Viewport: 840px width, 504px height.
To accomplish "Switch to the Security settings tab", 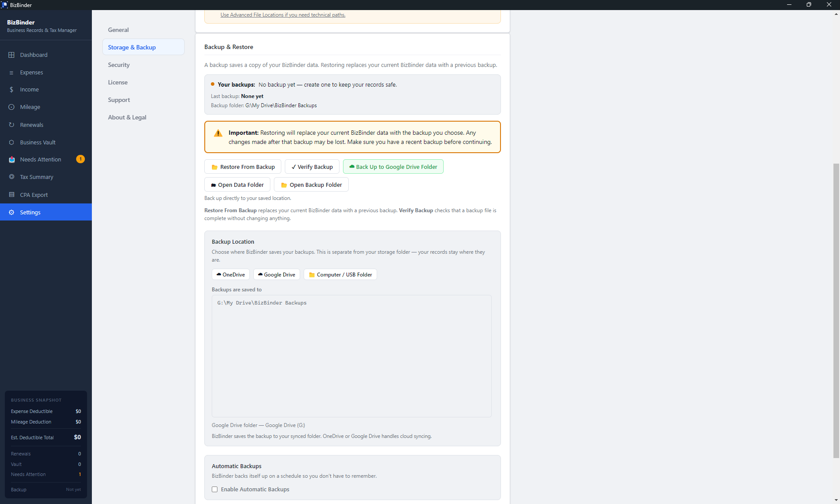I will [x=143, y=65].
